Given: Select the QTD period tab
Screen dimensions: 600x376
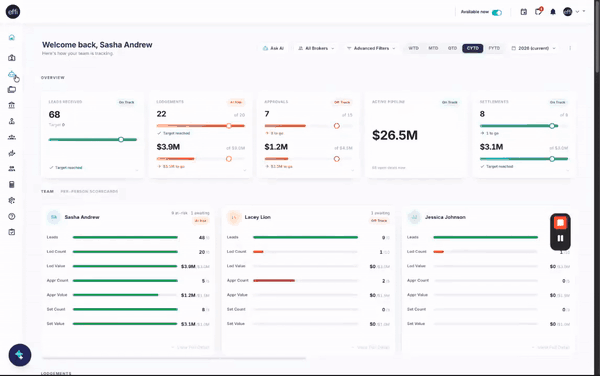Looking at the screenshot, I should tap(453, 48).
